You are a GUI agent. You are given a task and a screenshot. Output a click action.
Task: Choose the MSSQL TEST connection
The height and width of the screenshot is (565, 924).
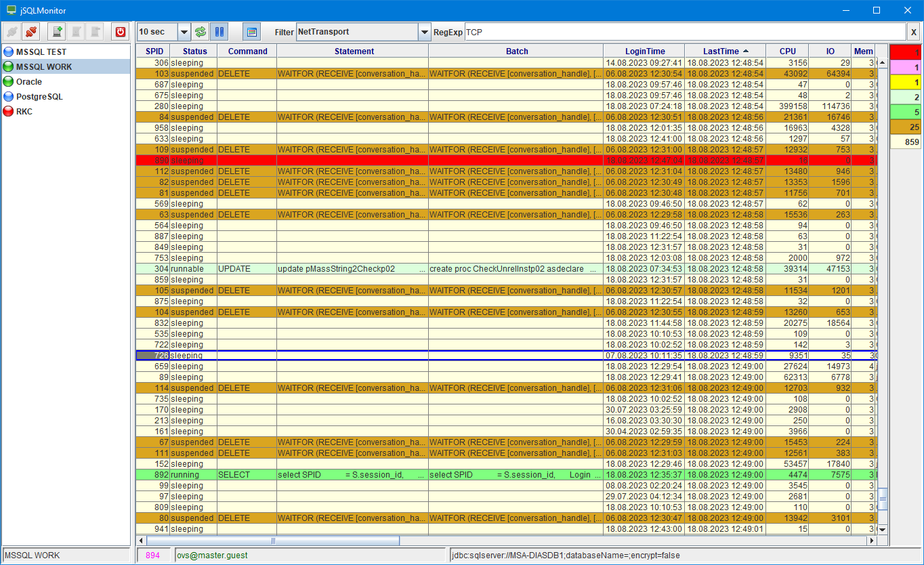[x=41, y=52]
